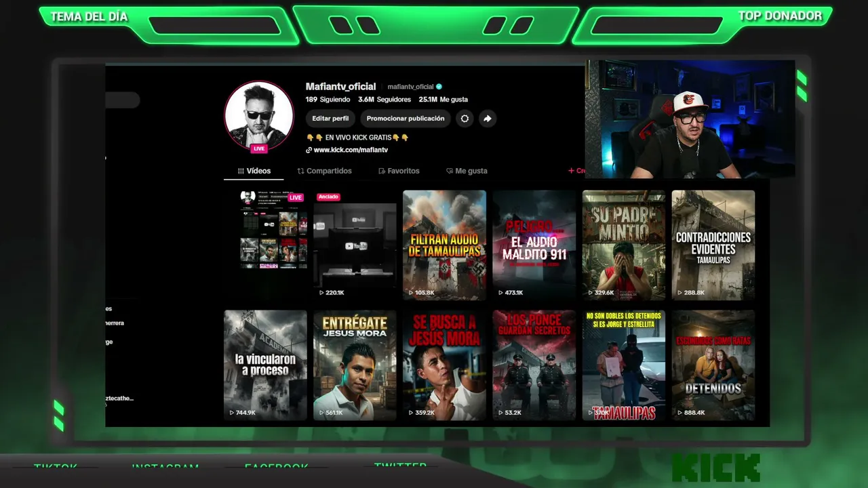
Task: Click the share profile arrow icon
Action: (x=488, y=119)
